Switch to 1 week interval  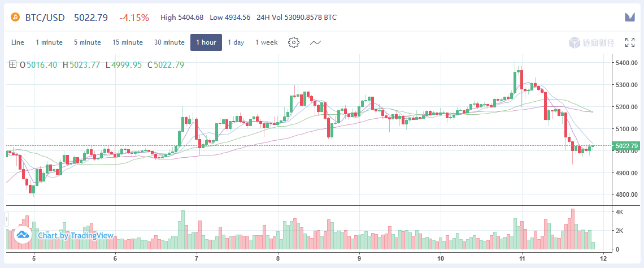[x=267, y=42]
